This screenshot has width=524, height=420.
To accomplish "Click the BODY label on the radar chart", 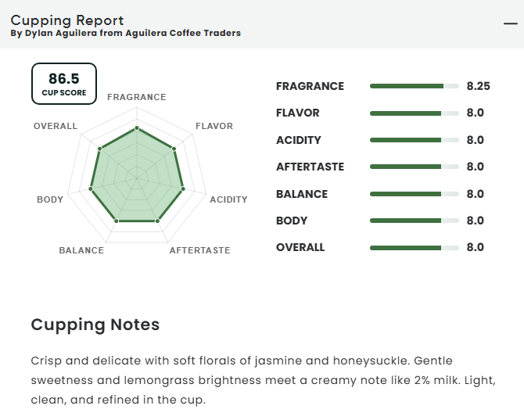I will pyautogui.click(x=50, y=199).
